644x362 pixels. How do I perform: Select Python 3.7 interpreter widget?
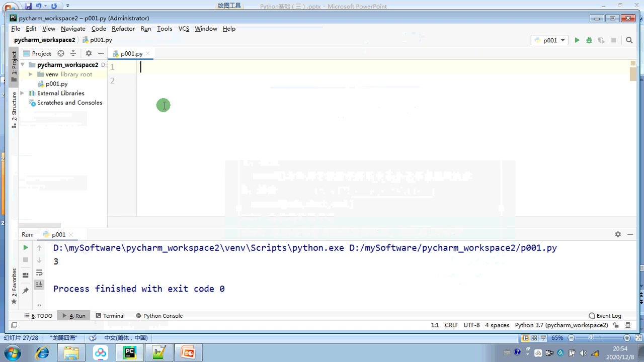[x=561, y=325]
